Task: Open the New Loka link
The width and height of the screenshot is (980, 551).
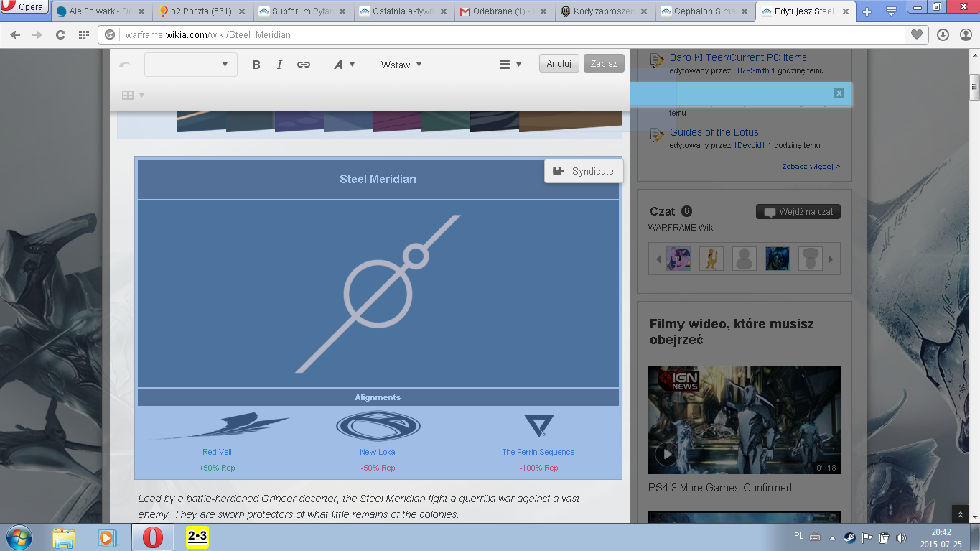Action: (x=378, y=452)
